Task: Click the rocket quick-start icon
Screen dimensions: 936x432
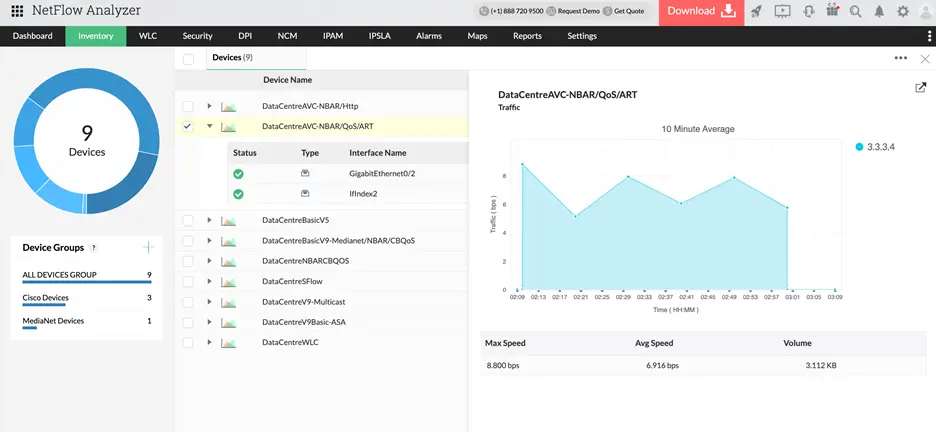Action: [x=757, y=11]
